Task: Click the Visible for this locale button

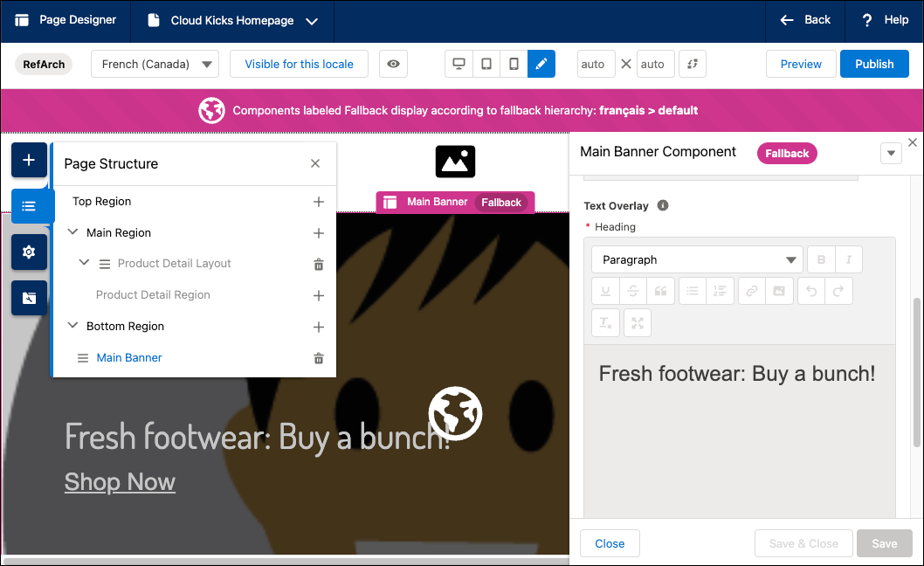Action: (299, 64)
